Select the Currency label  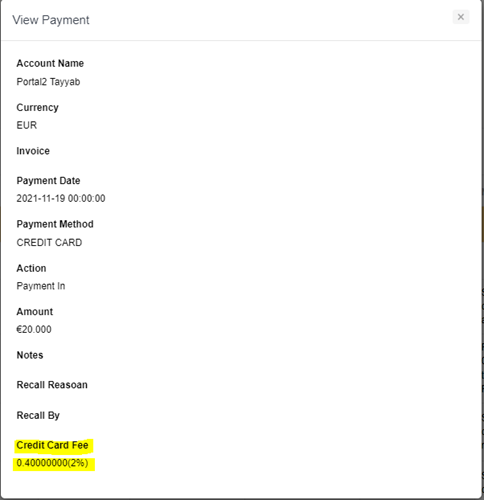[37, 108]
